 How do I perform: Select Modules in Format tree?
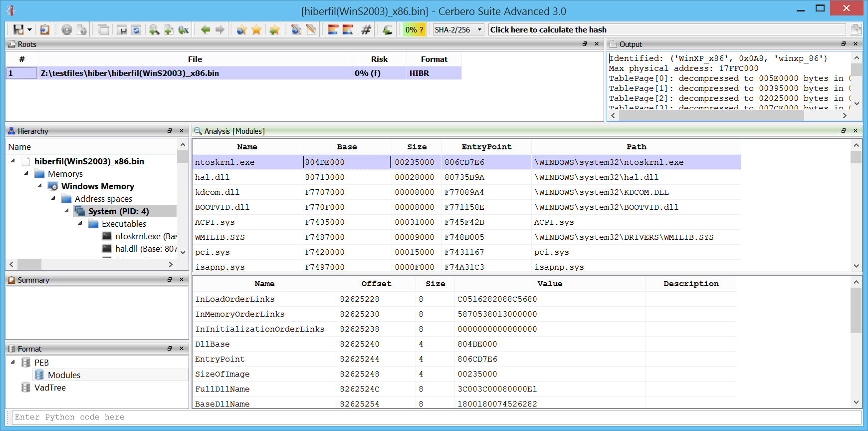(64, 375)
